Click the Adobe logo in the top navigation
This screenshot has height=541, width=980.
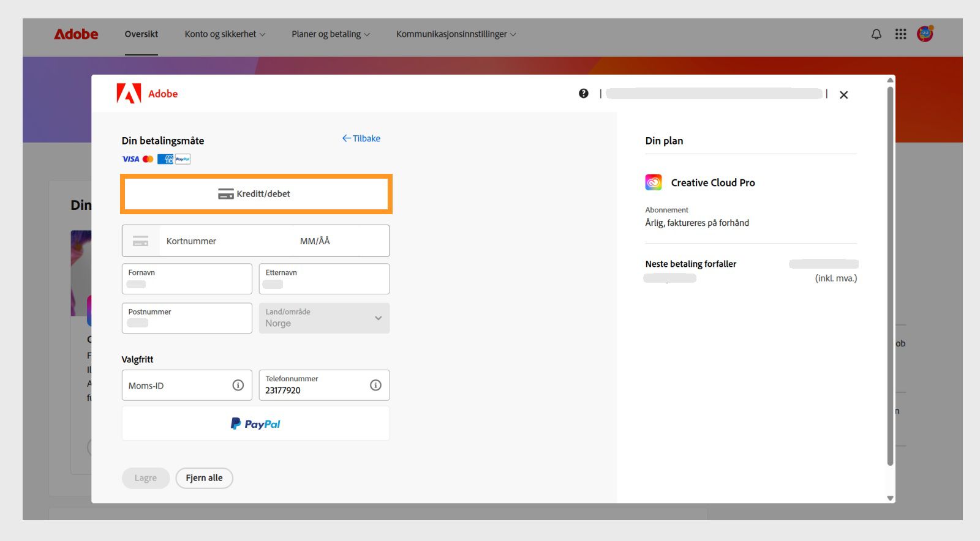click(76, 34)
